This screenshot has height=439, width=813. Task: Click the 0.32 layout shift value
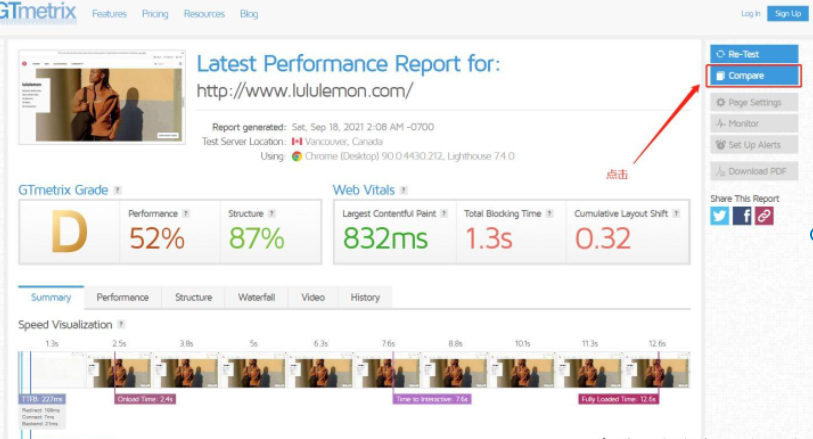click(602, 238)
